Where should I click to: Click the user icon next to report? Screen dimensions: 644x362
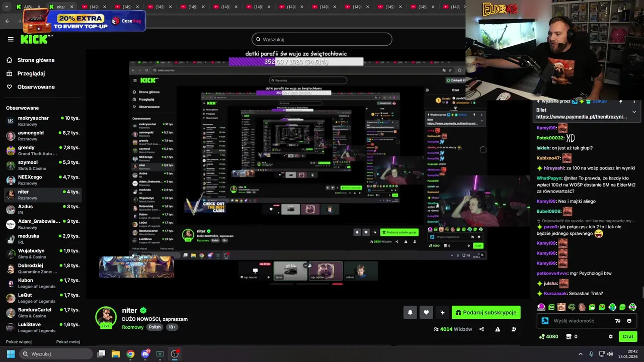[514, 329]
